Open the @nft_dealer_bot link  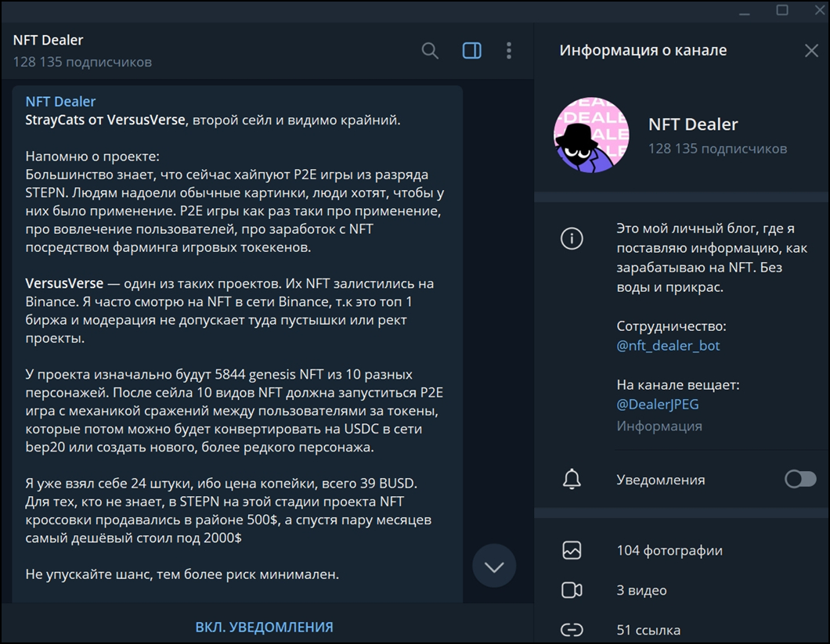[668, 346]
